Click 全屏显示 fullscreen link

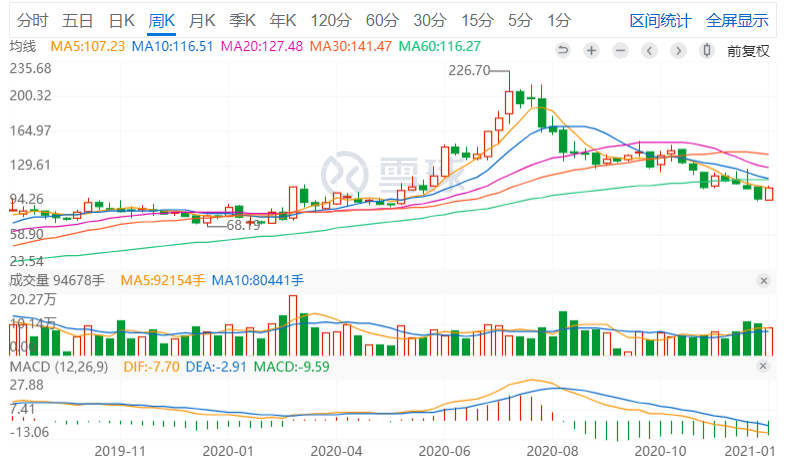tap(737, 21)
